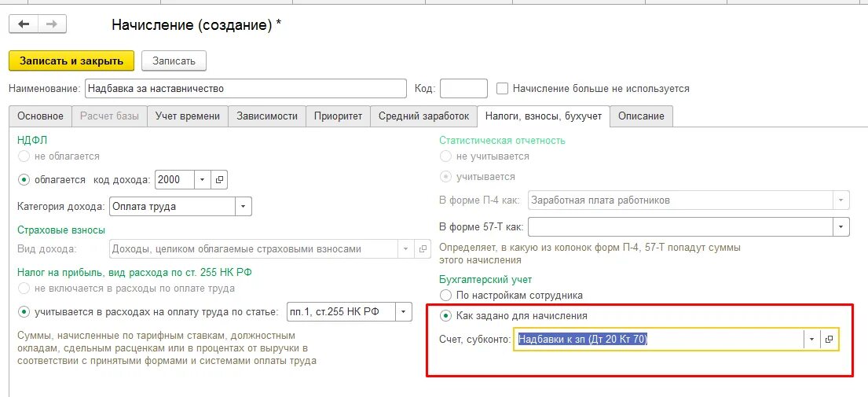Expand Категория дохода Оплата труда dropdown
Image resolution: width=868 pixels, height=397 pixels.
[244, 207]
